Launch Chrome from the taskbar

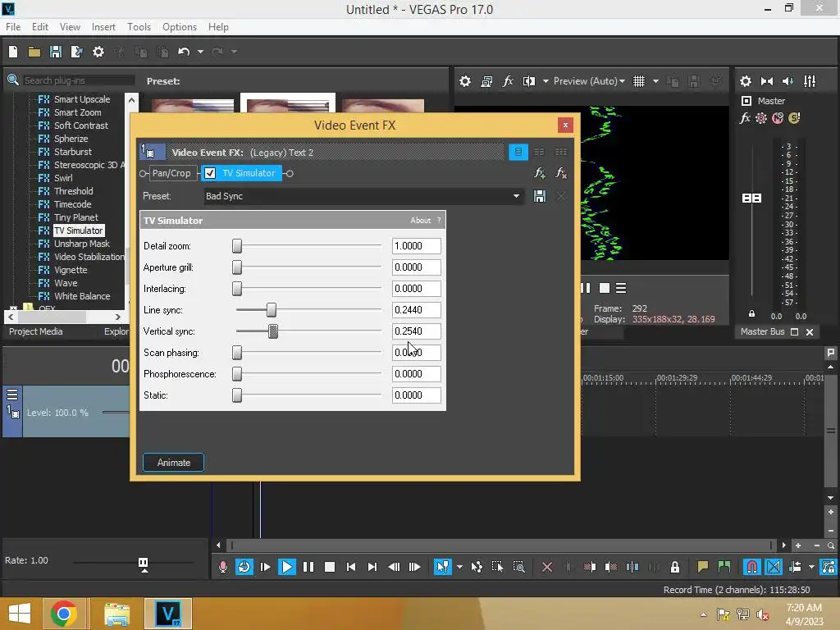[x=64, y=614]
